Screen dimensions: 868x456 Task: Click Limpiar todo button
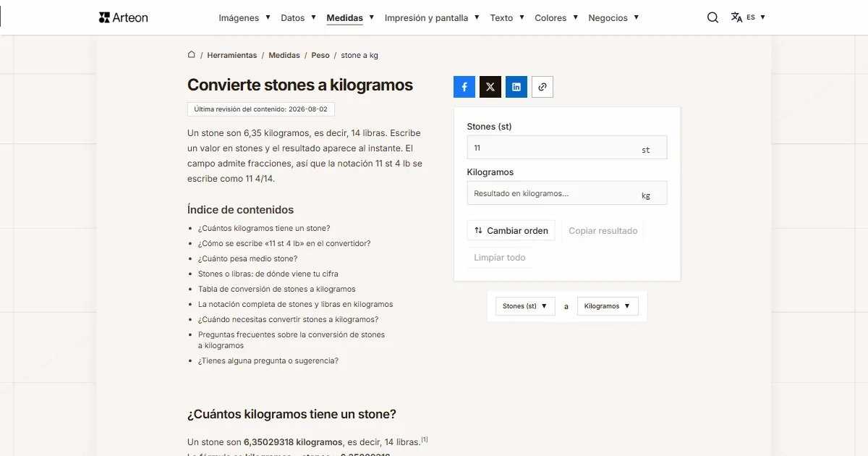500,258
